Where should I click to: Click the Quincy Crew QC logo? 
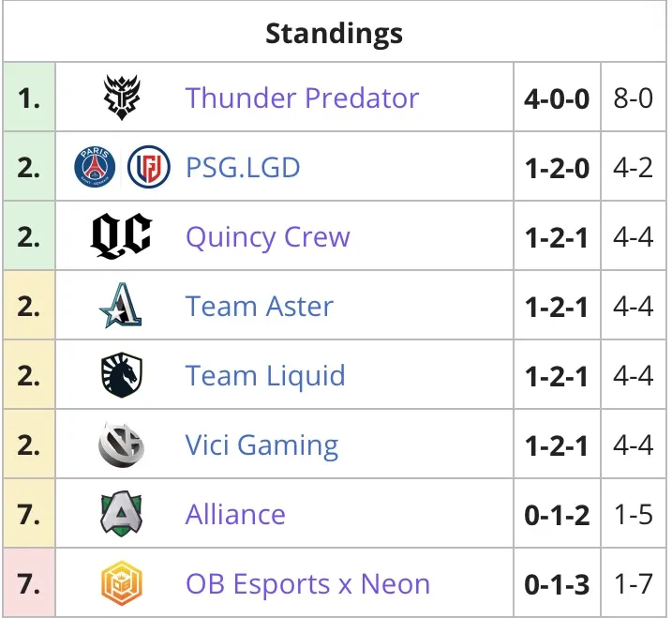click(122, 236)
